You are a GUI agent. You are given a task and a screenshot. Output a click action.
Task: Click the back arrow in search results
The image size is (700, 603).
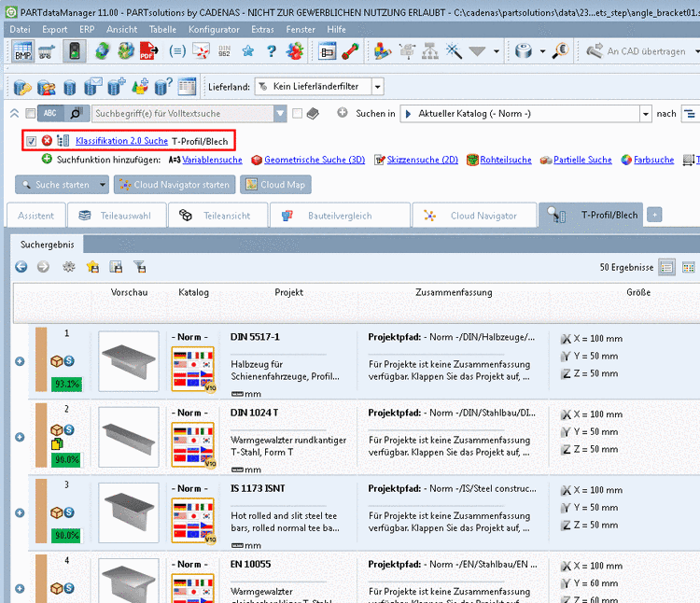point(21,267)
